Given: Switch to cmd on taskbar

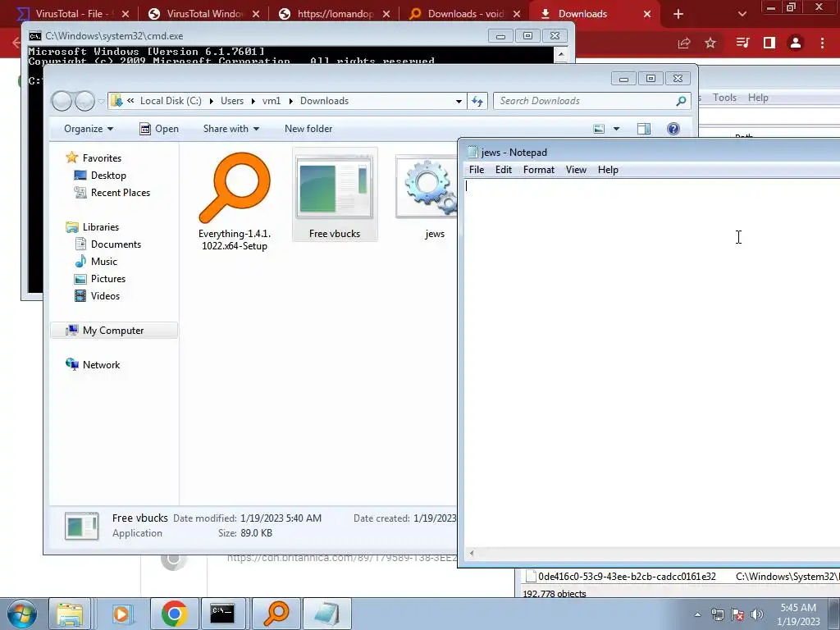Looking at the screenshot, I should pyautogui.click(x=222, y=614).
